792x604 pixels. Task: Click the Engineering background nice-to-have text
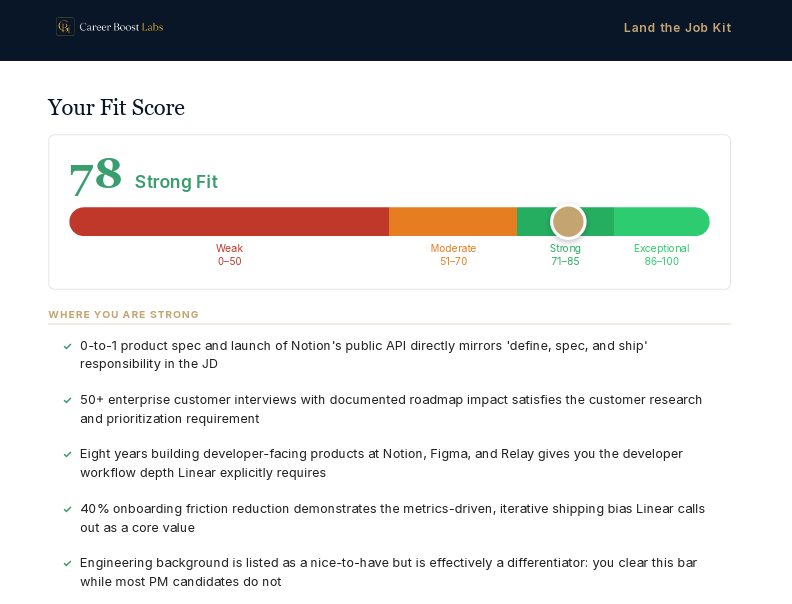coord(388,572)
